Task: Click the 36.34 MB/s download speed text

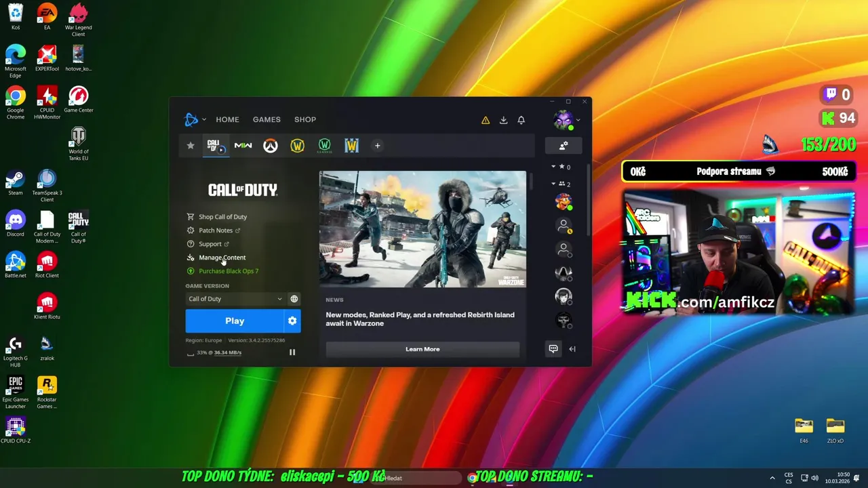Action: [228, 353]
